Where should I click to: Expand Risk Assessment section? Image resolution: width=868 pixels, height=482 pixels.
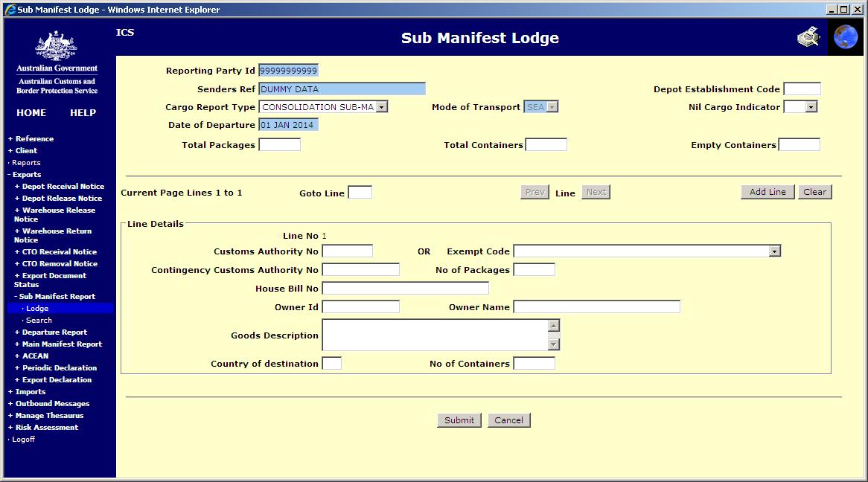[43, 428]
